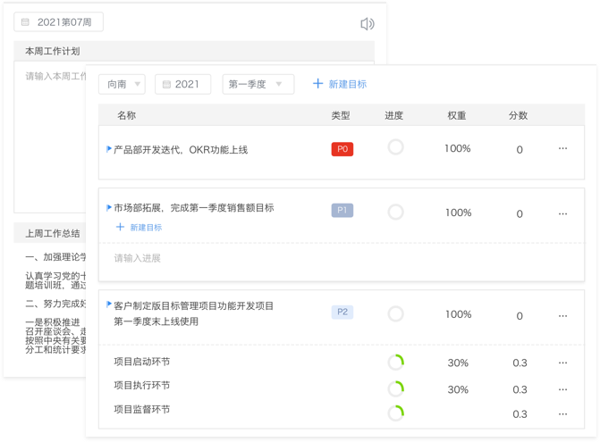The height and width of the screenshot is (442, 600).
Task: Expand the 市场部拓展 objective arrow
Action: click(x=108, y=208)
